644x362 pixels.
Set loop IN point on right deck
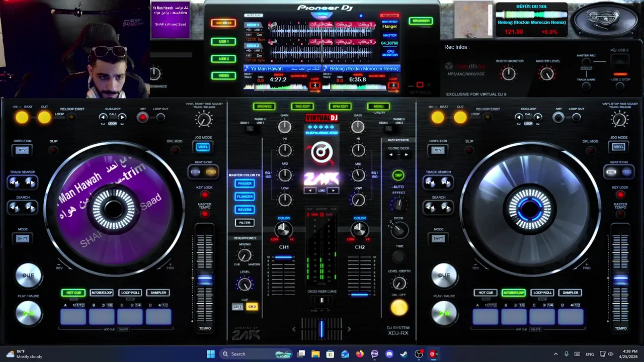click(437, 117)
